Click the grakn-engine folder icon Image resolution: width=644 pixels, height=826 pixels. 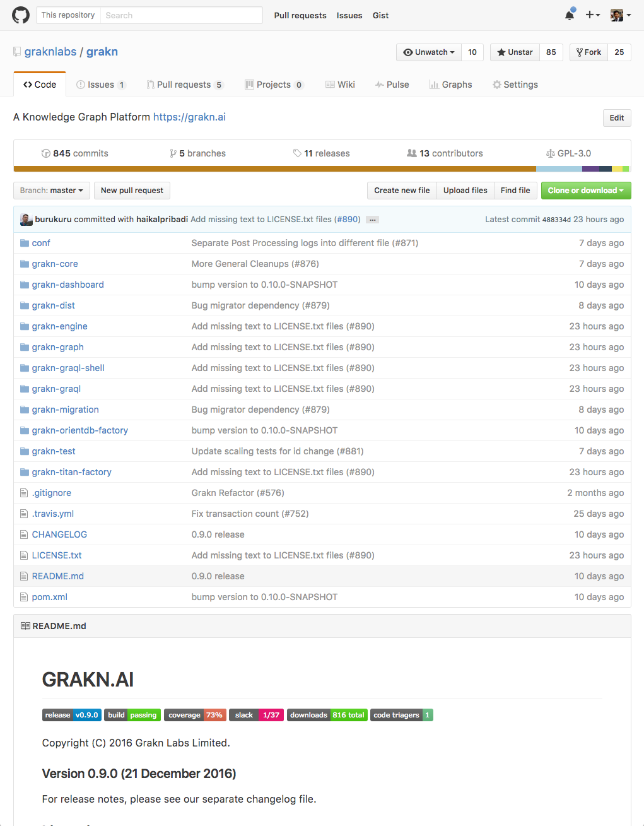pyautogui.click(x=25, y=326)
